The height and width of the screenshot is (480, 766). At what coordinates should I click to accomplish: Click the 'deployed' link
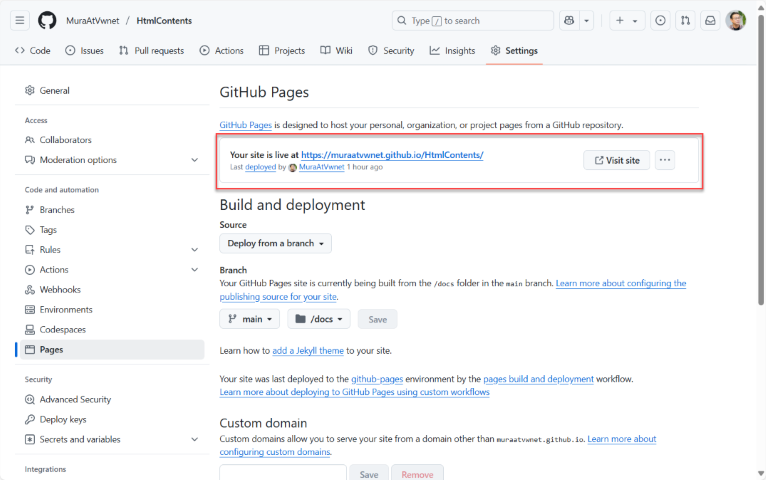(x=260, y=167)
